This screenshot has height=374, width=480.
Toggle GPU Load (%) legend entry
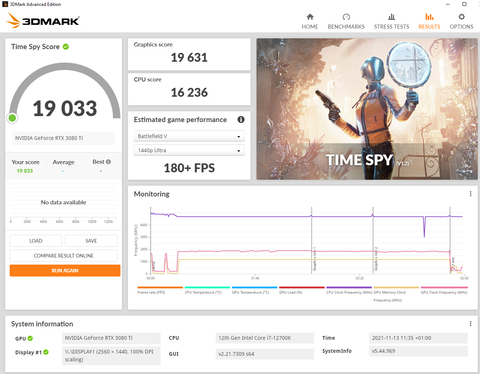tap(302, 290)
